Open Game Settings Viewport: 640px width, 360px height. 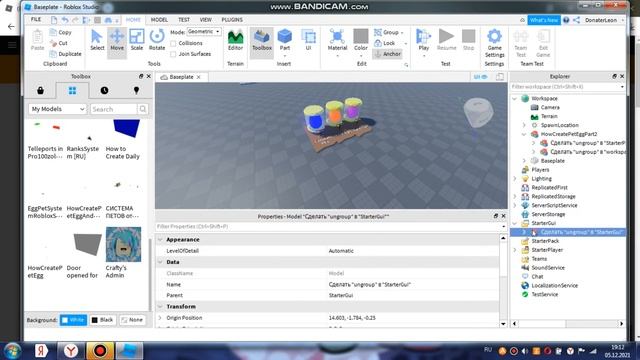[x=494, y=43]
